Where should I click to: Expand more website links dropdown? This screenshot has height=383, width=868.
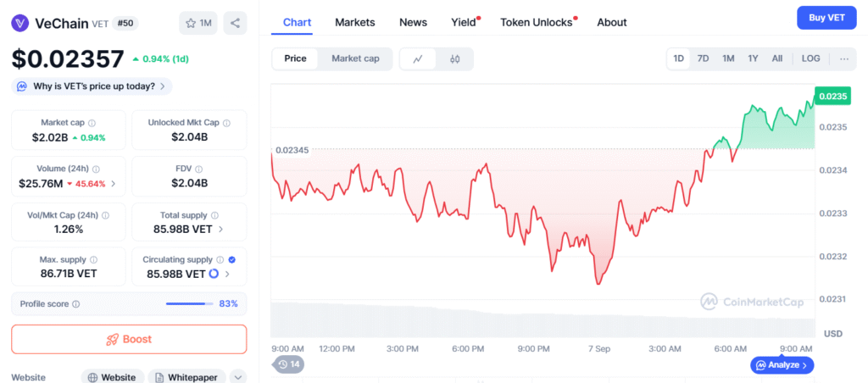click(x=238, y=377)
